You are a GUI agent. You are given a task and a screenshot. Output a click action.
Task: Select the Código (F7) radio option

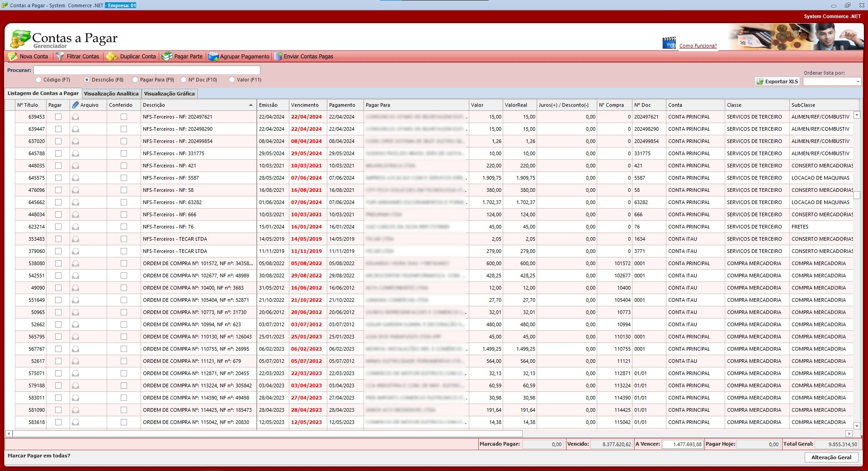click(38, 80)
